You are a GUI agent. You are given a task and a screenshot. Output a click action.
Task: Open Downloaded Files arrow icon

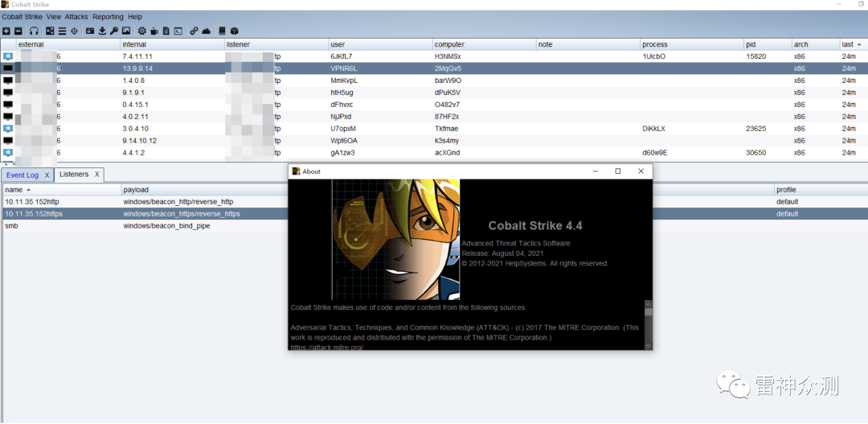102,31
